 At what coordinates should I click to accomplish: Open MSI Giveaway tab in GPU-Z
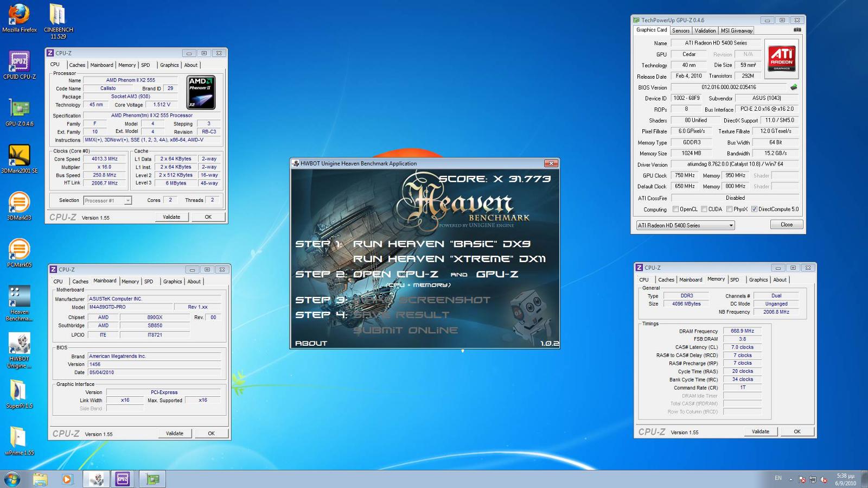coord(737,30)
